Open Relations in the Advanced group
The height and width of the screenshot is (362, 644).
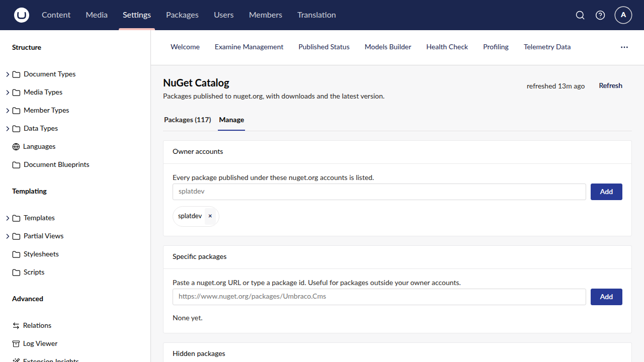click(37, 326)
